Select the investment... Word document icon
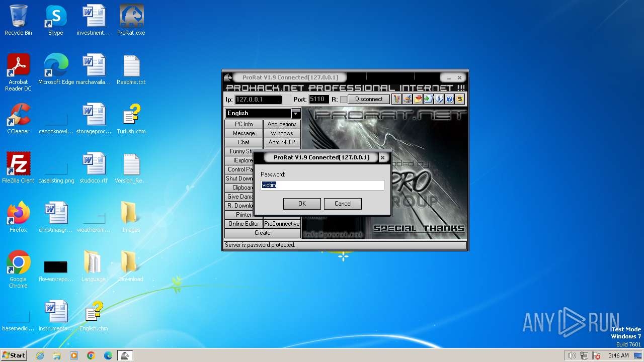 click(x=94, y=21)
